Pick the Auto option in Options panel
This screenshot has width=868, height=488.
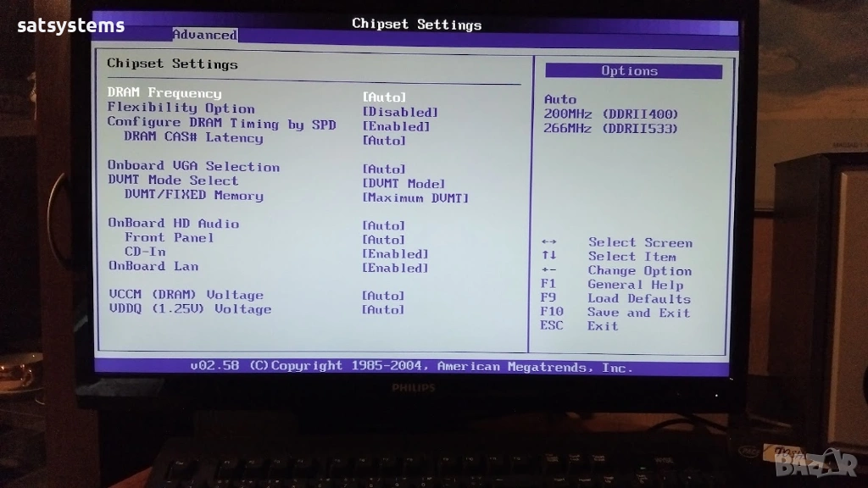[x=560, y=99]
